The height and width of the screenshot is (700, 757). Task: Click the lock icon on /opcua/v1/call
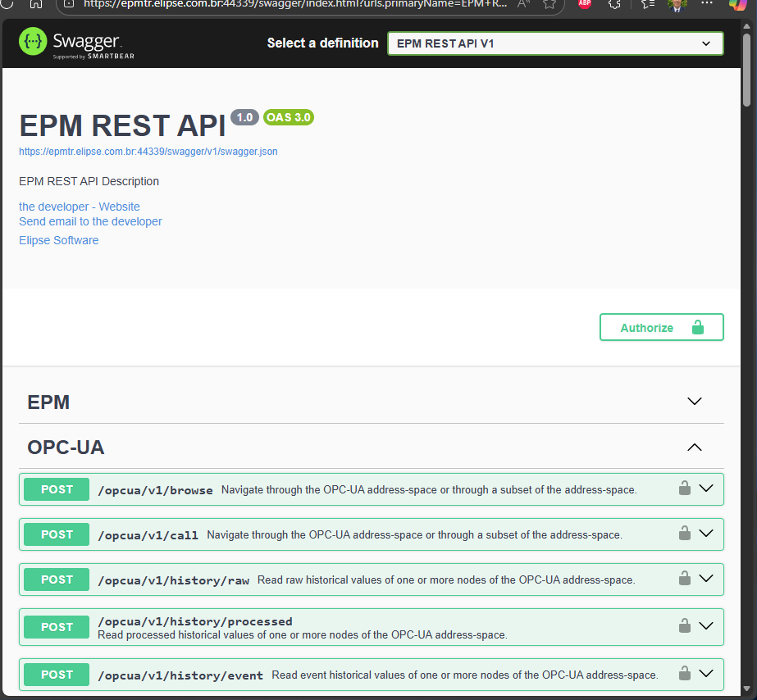[684, 534]
